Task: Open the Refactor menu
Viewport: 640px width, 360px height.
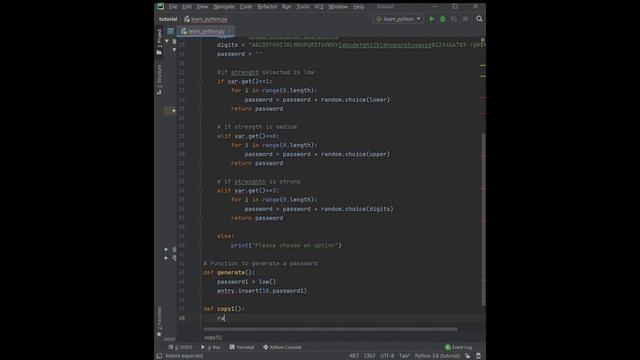Action: (x=267, y=7)
